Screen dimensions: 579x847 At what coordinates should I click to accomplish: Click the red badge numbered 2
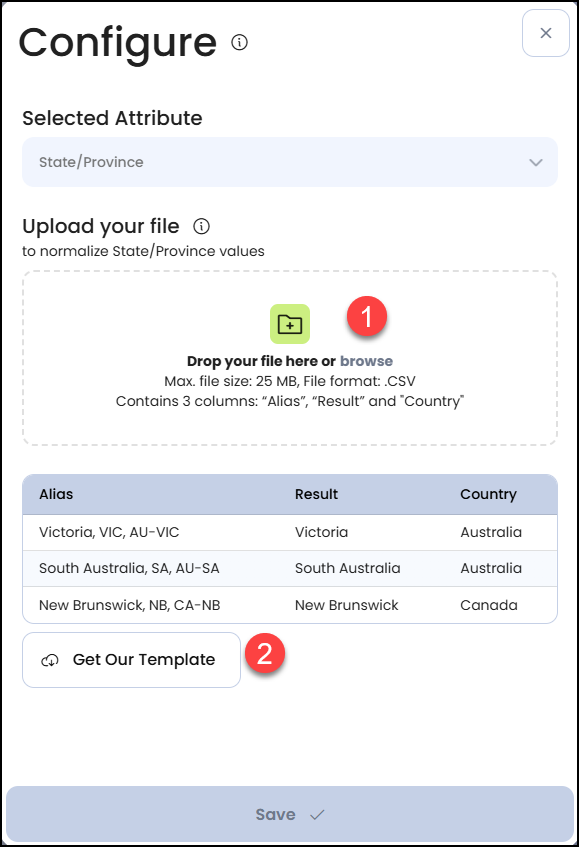pyautogui.click(x=265, y=655)
